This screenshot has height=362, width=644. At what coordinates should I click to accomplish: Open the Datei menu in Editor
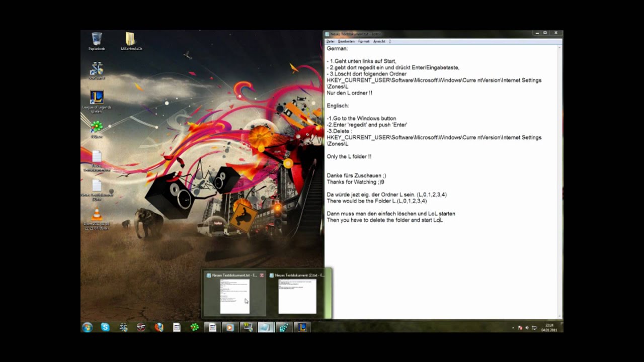pyautogui.click(x=331, y=41)
